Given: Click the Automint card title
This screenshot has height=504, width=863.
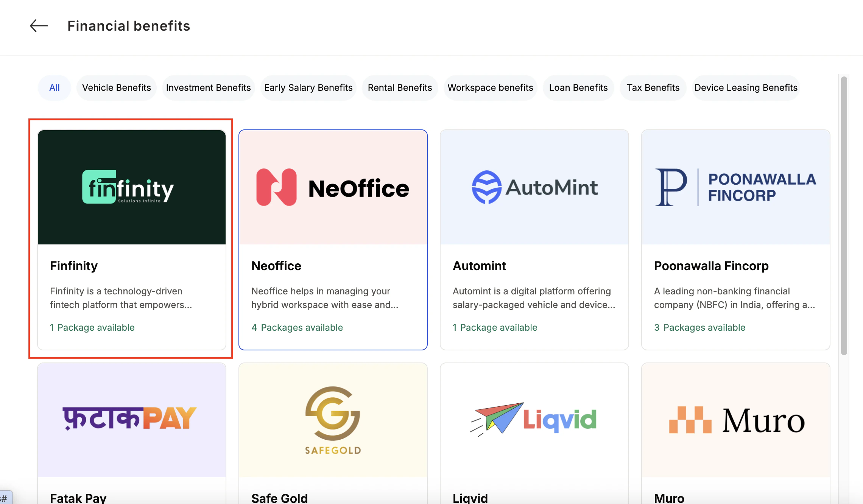Looking at the screenshot, I should click(x=480, y=266).
